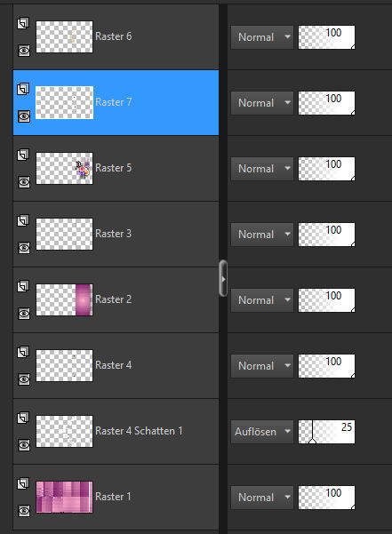Click the panel divider collapse handle
This screenshot has width=392, height=534.
[x=223, y=278]
